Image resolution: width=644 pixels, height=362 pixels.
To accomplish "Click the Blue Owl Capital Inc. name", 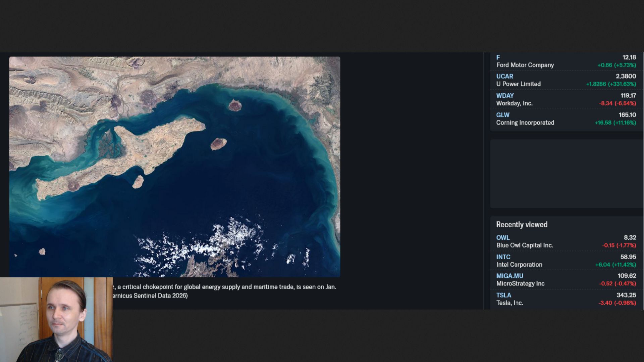I will coord(525,245).
